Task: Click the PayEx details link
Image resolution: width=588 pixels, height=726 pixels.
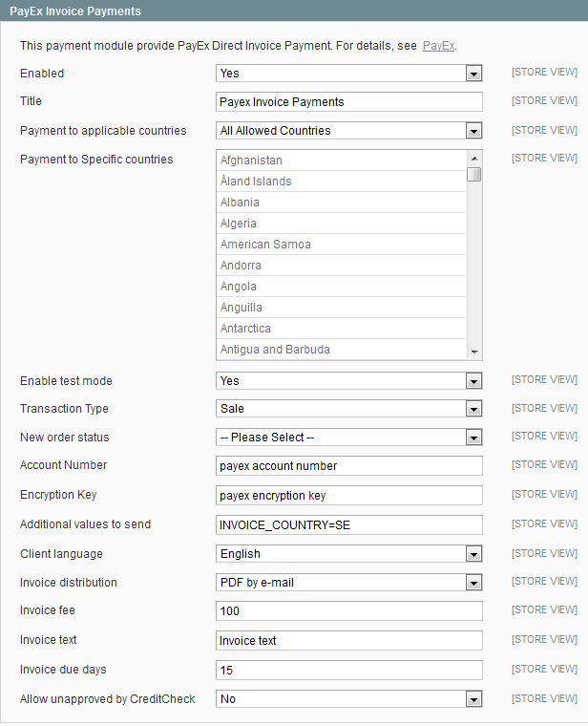Action: click(x=438, y=46)
